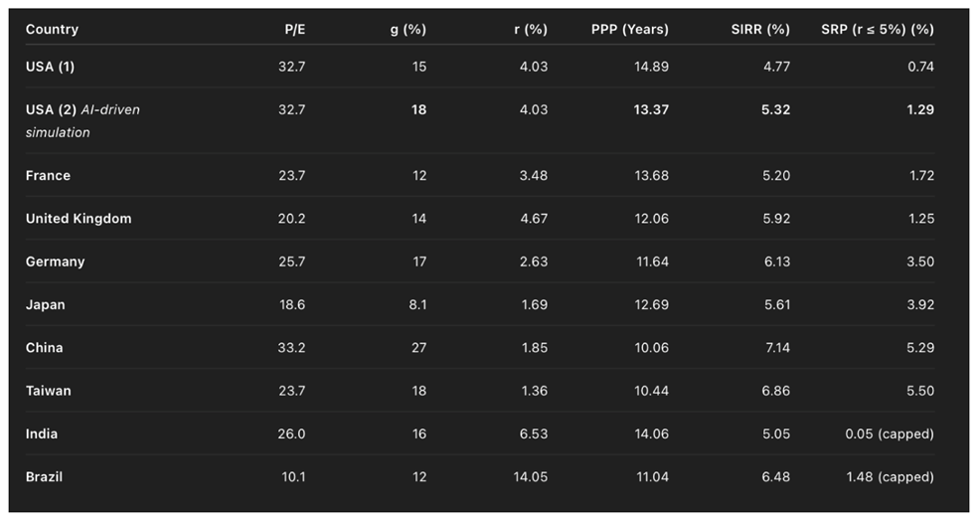The width and height of the screenshot is (980, 521).
Task: Click the SIRR (%) column header
Action: 760,30
